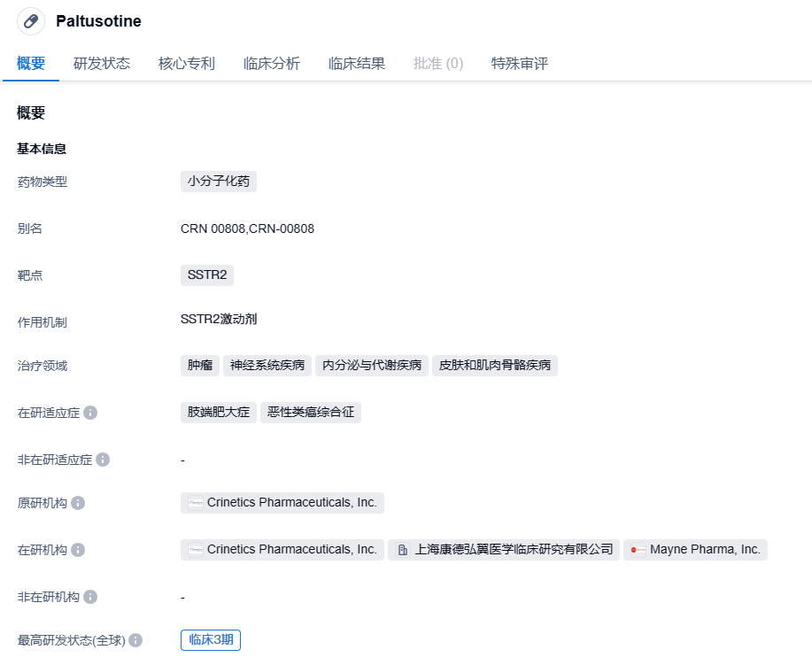Image resolution: width=812 pixels, height=665 pixels.
Task: Select the 内分泌与代谢疾病 therapeutic area tag
Action: (x=372, y=366)
